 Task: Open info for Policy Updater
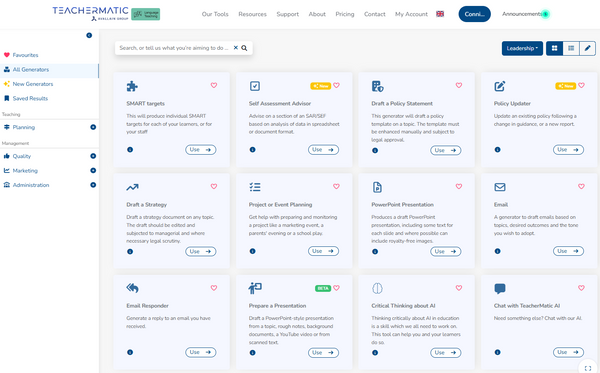coord(497,150)
